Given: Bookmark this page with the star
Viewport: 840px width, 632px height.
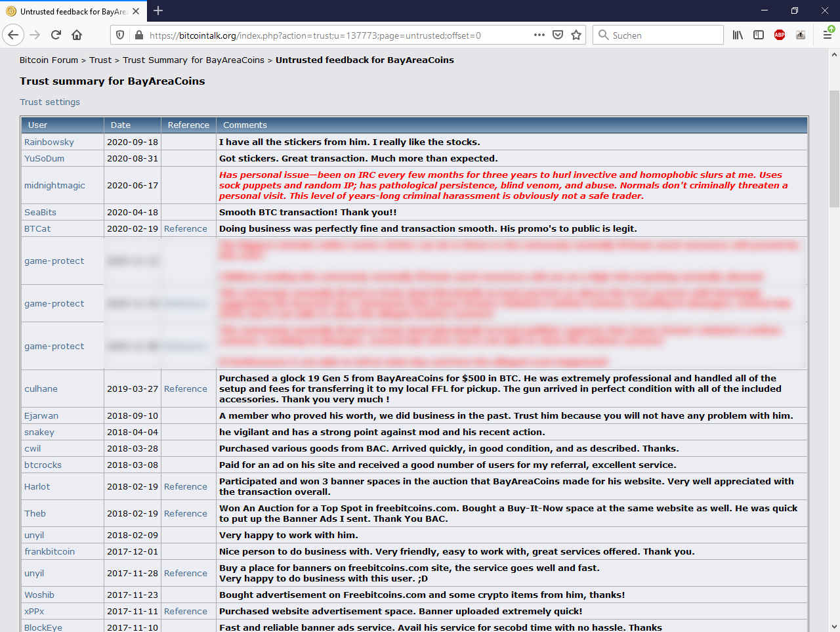Looking at the screenshot, I should (576, 35).
